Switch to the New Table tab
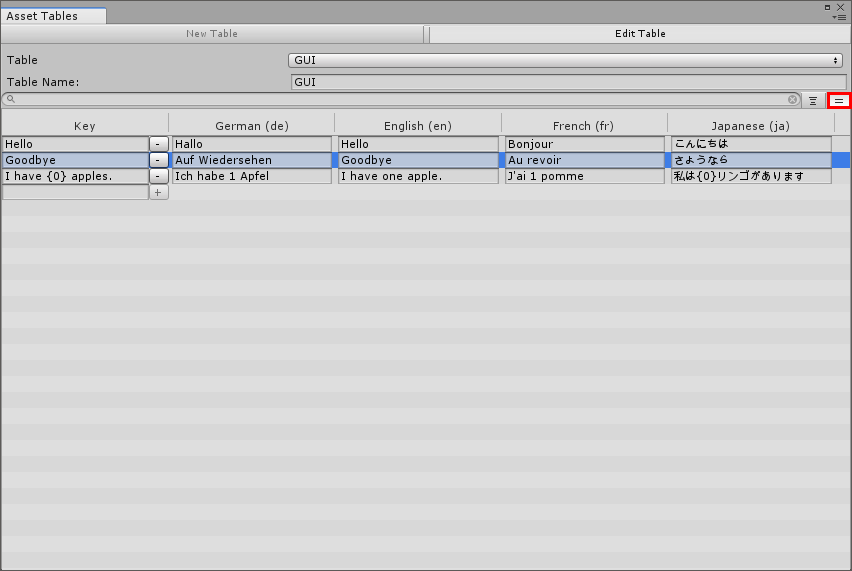852x571 pixels. point(212,34)
